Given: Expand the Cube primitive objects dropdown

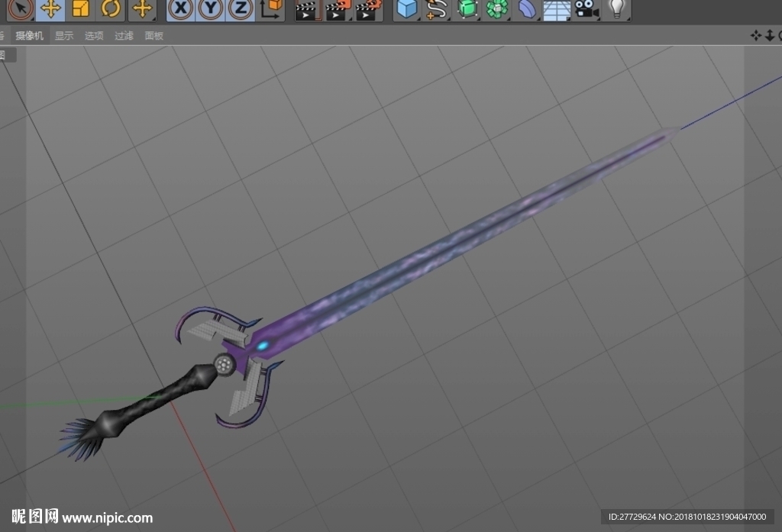Looking at the screenshot, I should coord(407,8).
